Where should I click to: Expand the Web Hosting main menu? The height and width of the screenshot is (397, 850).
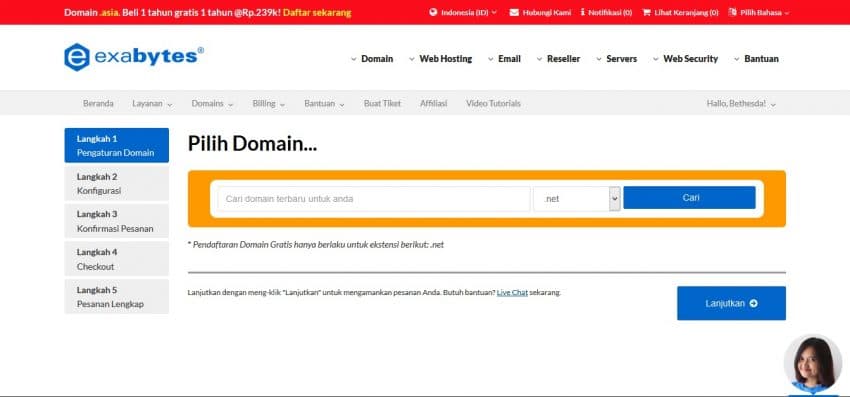440,59
